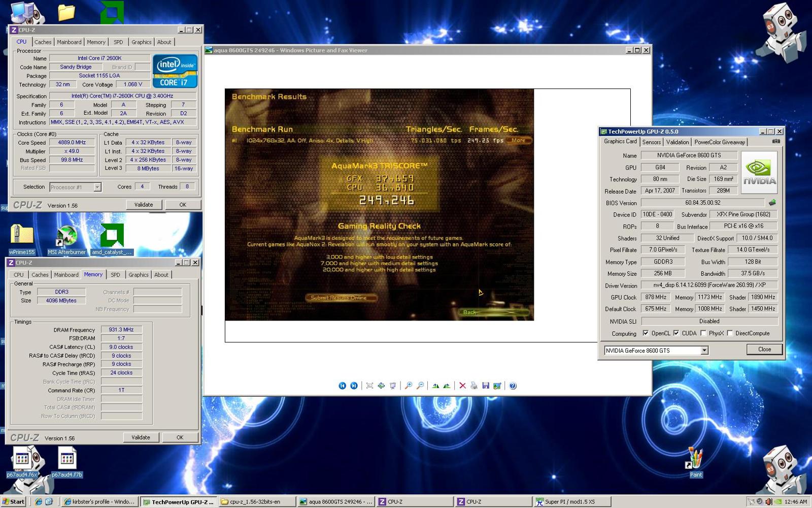
Task: Click OK in bottom CPU-Z window
Action: click(180, 437)
